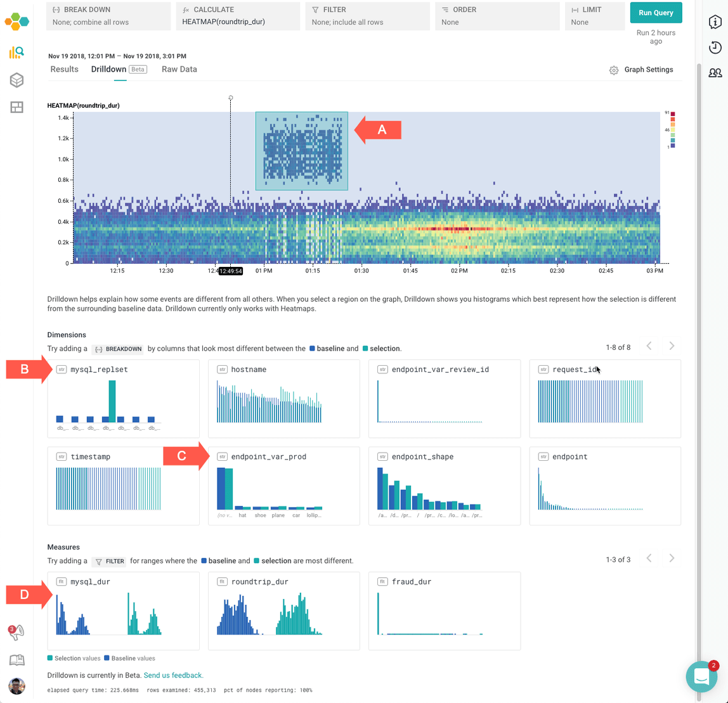Switch to the Results tab
This screenshot has height=703, width=728.
coord(64,69)
